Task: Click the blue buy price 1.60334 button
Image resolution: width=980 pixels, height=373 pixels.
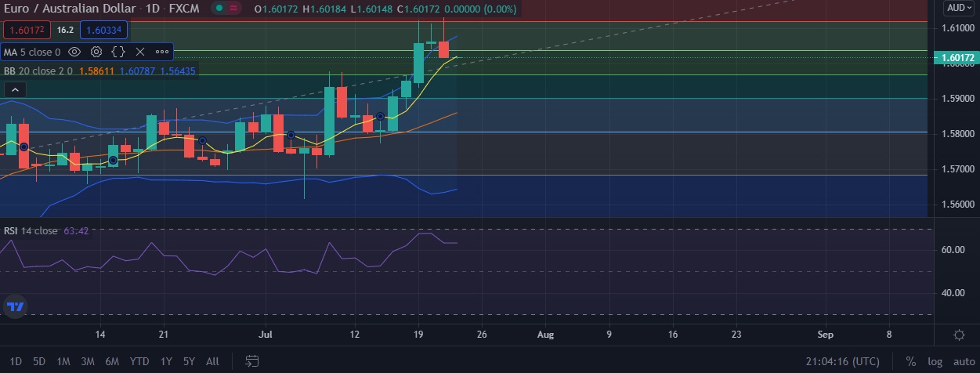Action: click(x=104, y=30)
